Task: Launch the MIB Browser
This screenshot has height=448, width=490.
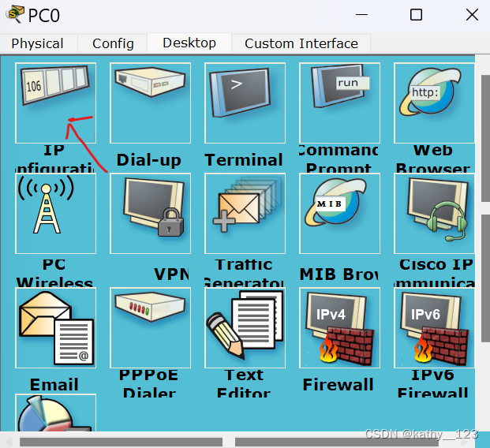Action: (340, 214)
